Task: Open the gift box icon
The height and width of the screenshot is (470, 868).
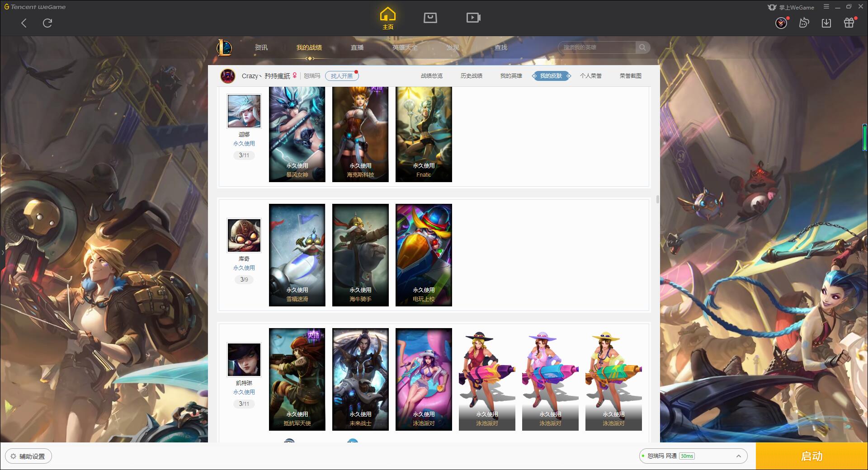Action: [849, 23]
